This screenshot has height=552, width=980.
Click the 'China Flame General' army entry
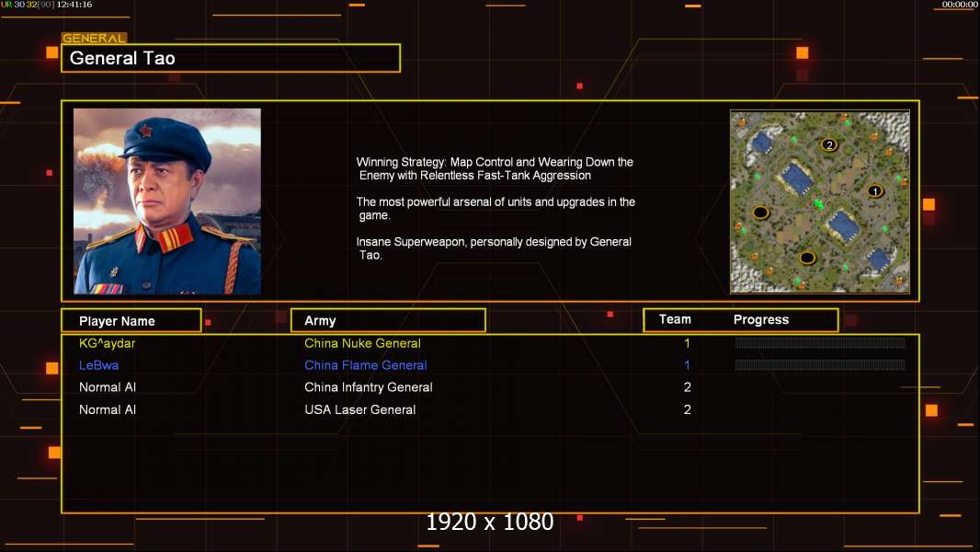[x=366, y=365]
